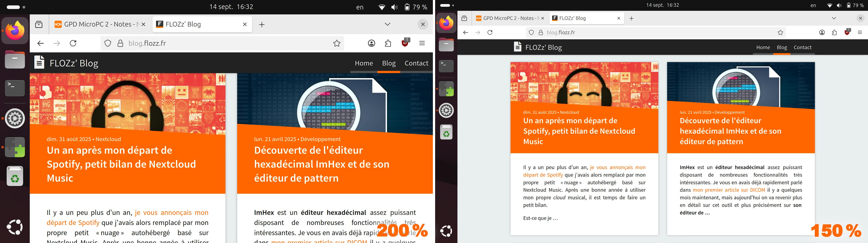The width and height of the screenshot is (868, 243).
Task: Open hamburger menu in right Firefox window
Action: 860,33
